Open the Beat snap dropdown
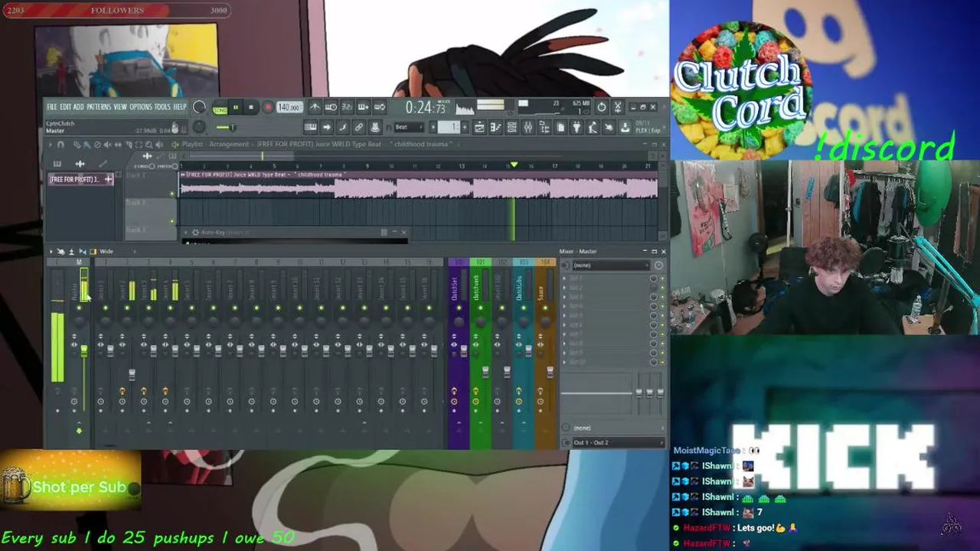The image size is (980, 551). 408,127
